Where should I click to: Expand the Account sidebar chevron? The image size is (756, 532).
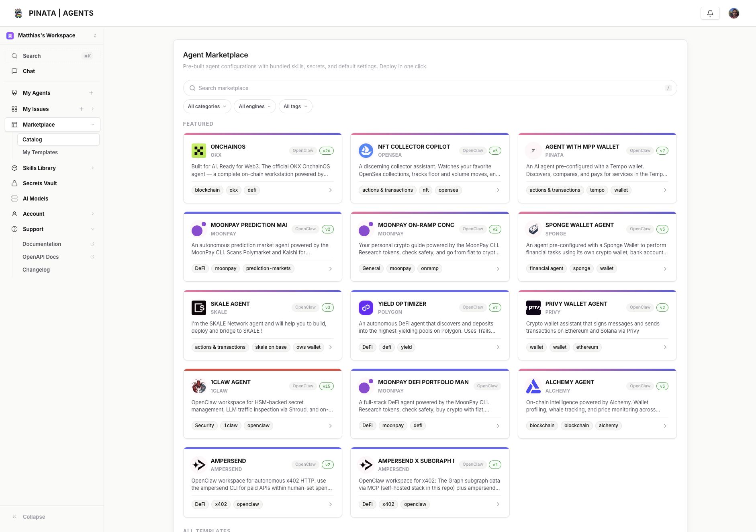93,214
